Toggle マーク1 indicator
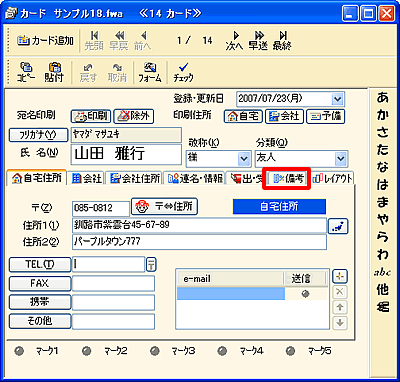 (20, 351)
